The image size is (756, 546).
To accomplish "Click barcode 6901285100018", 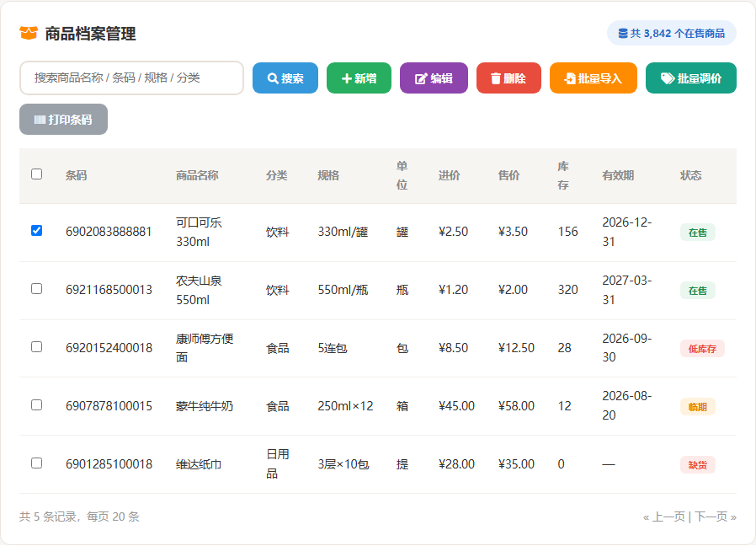I will click(x=109, y=464).
